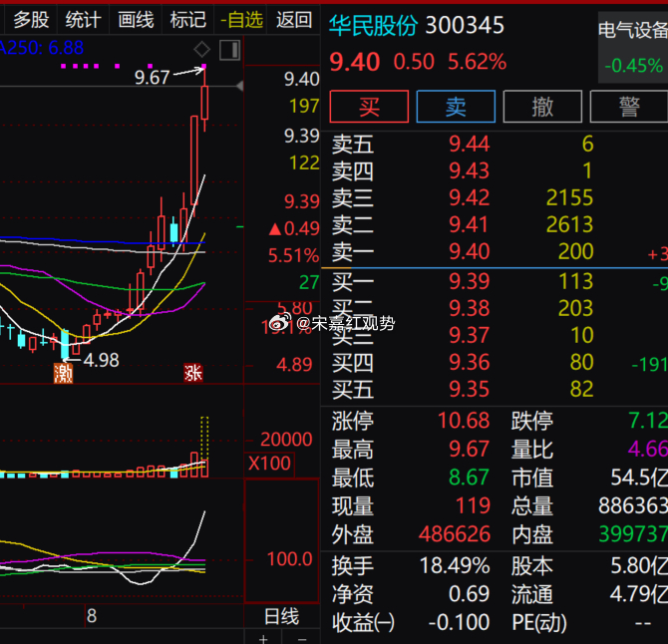
Task: Click the price axis arrow marker
Action: pyautogui.click(x=240, y=86)
